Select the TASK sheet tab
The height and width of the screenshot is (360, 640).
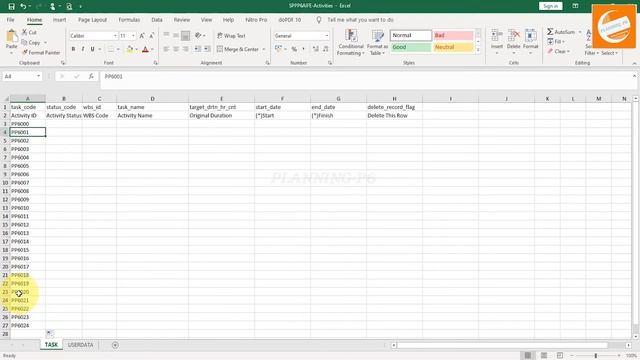51,345
